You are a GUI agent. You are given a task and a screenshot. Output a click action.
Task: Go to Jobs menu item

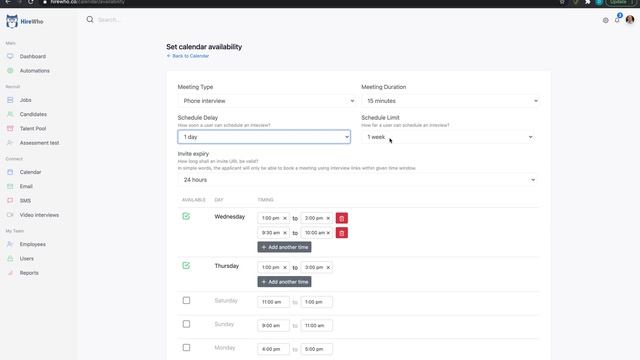coord(25,100)
